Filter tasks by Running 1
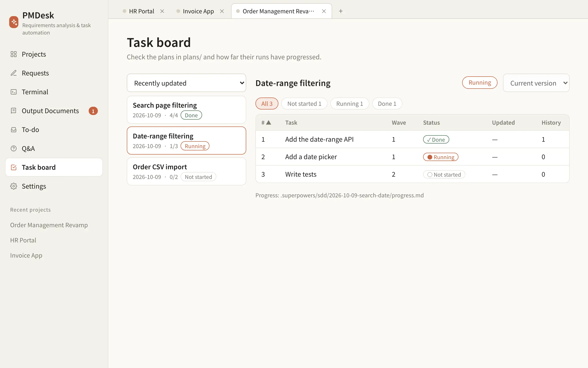Screen dimensions: 588x368 click(x=350, y=104)
